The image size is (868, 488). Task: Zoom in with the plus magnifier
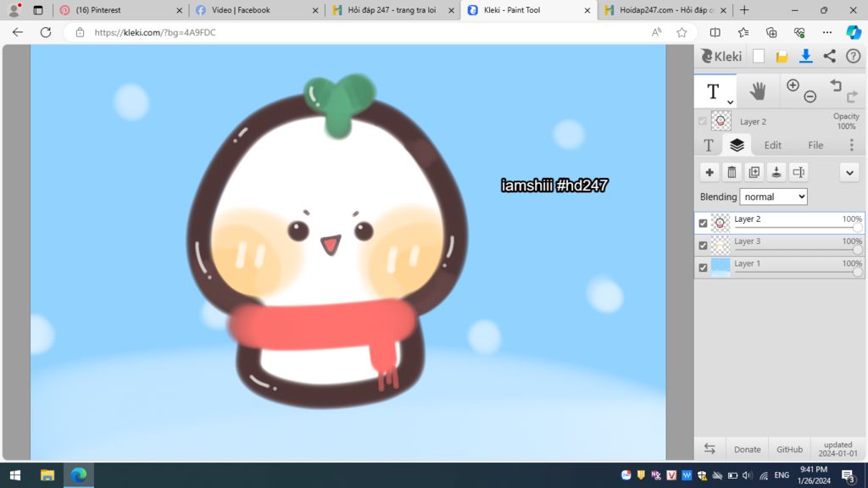[793, 86]
